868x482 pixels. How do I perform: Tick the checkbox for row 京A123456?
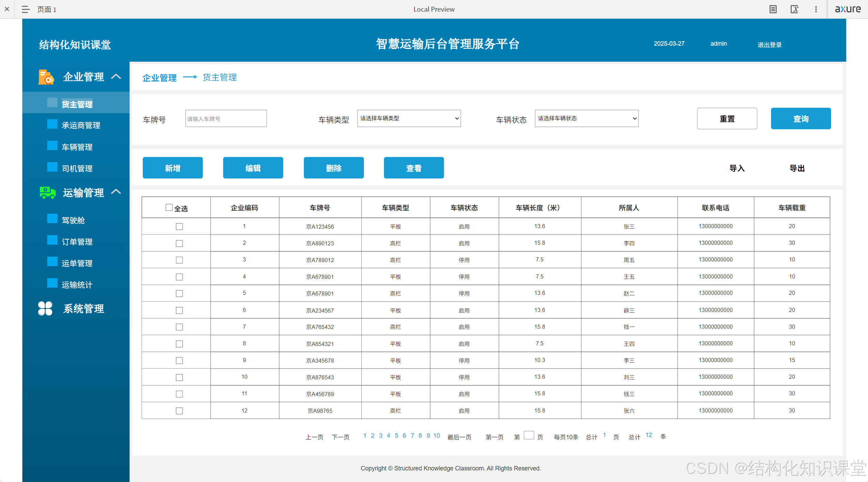(179, 227)
